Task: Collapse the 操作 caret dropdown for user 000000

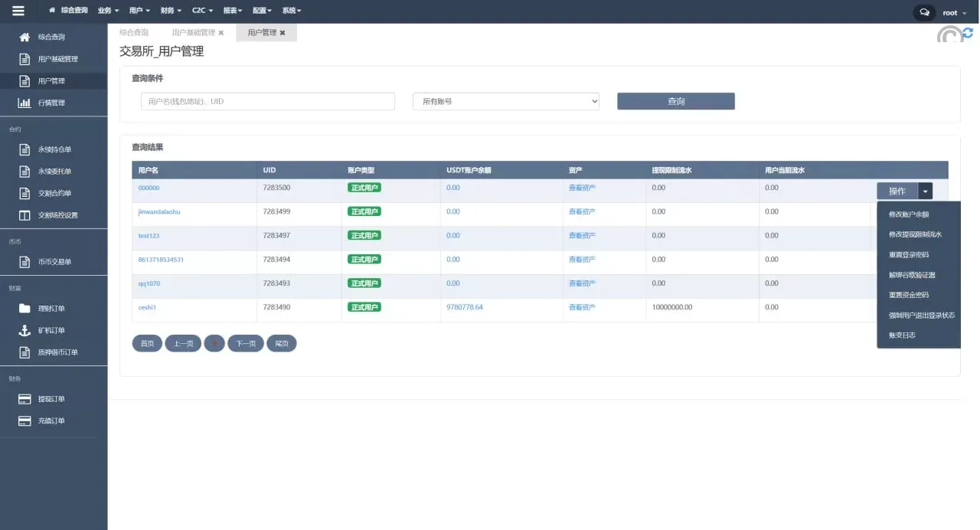Action: [x=926, y=191]
